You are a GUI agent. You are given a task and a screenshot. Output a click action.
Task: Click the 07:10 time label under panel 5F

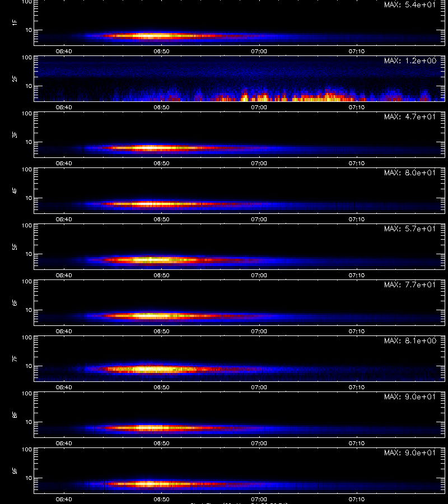click(357, 275)
